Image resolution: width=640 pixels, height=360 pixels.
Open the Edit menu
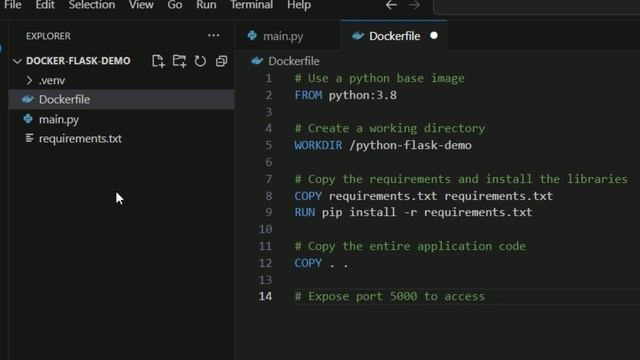(x=45, y=5)
